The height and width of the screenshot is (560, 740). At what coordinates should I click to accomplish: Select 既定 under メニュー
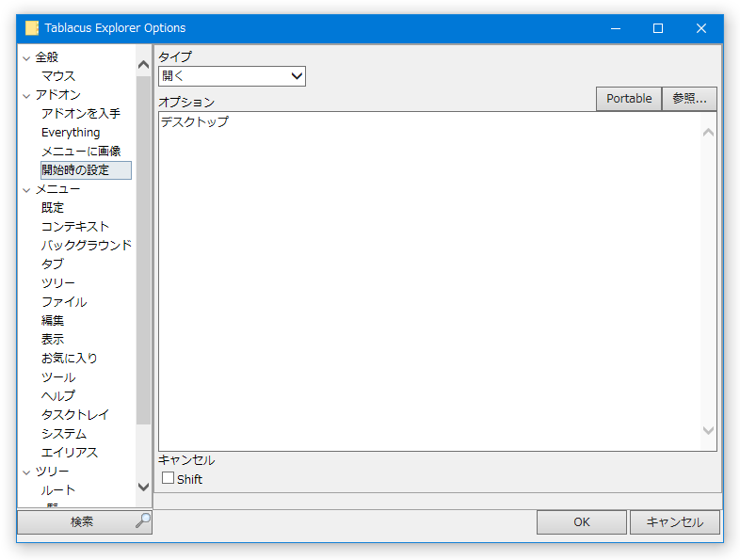(53, 208)
